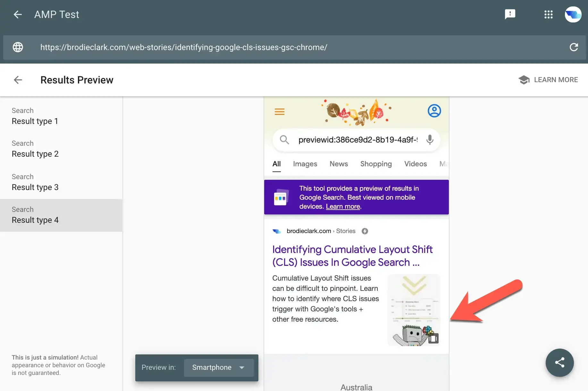The width and height of the screenshot is (588, 391).
Task: Select the Shopping tab in the preview
Action: coord(376,164)
